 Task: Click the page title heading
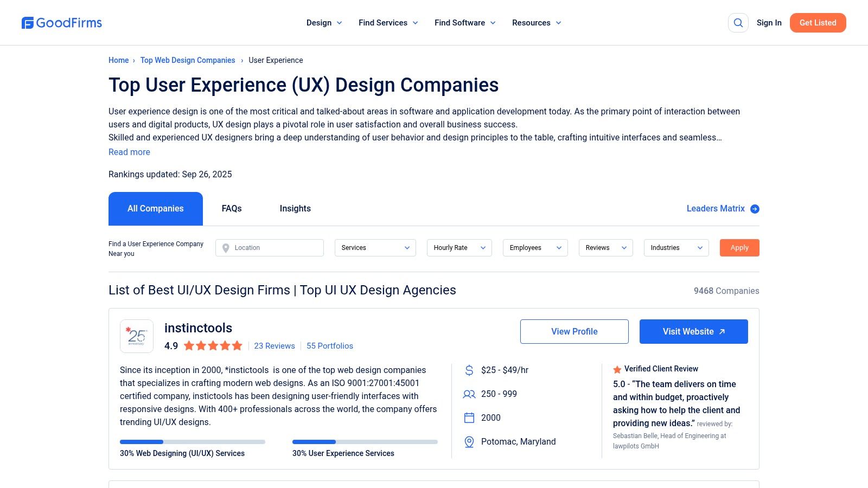304,85
